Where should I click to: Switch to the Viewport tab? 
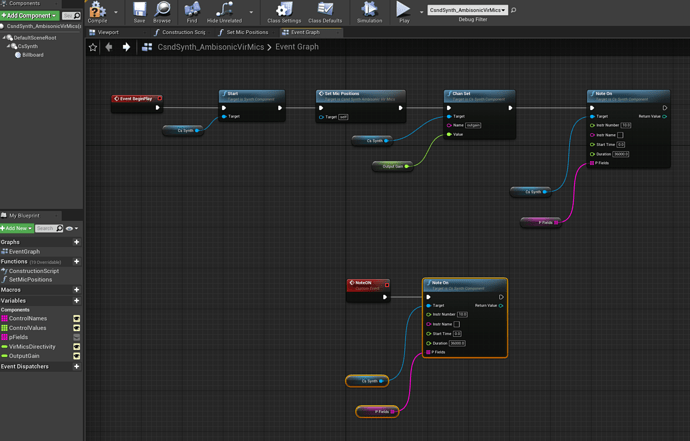point(108,32)
